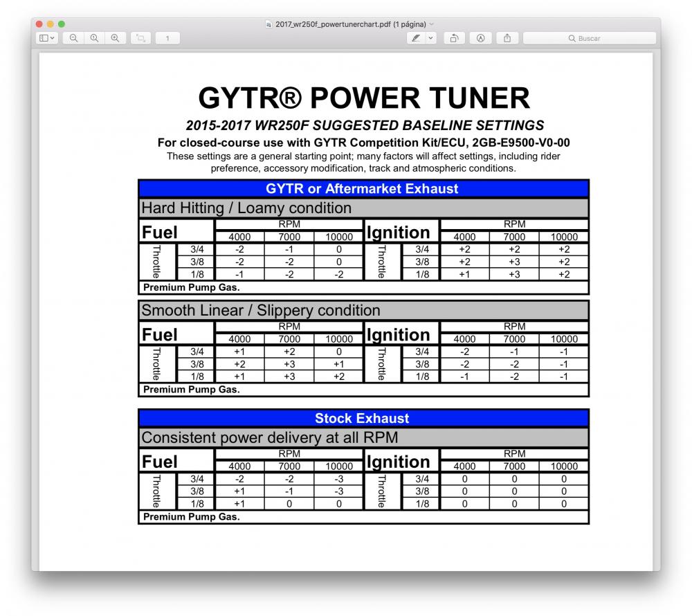The image size is (692, 616).
Task: Click Hard Hitting Fuel 4000 RPM 1/8 value -1
Action: tap(239, 274)
